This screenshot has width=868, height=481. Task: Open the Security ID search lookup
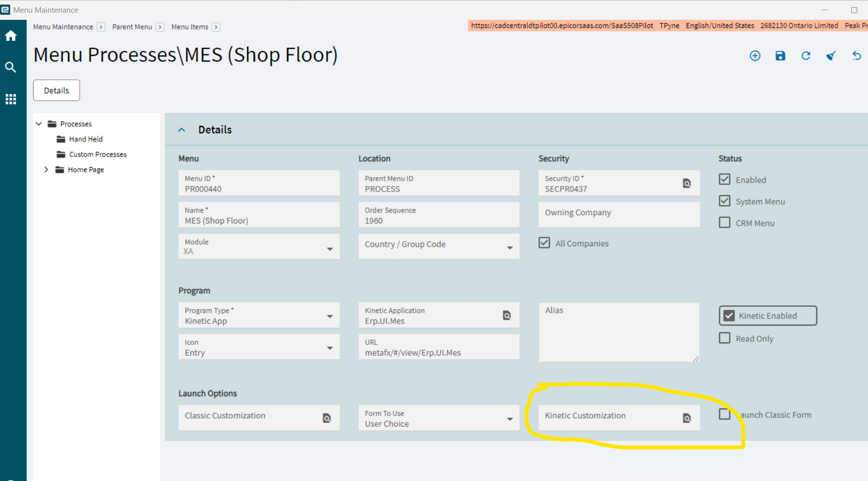(x=687, y=183)
